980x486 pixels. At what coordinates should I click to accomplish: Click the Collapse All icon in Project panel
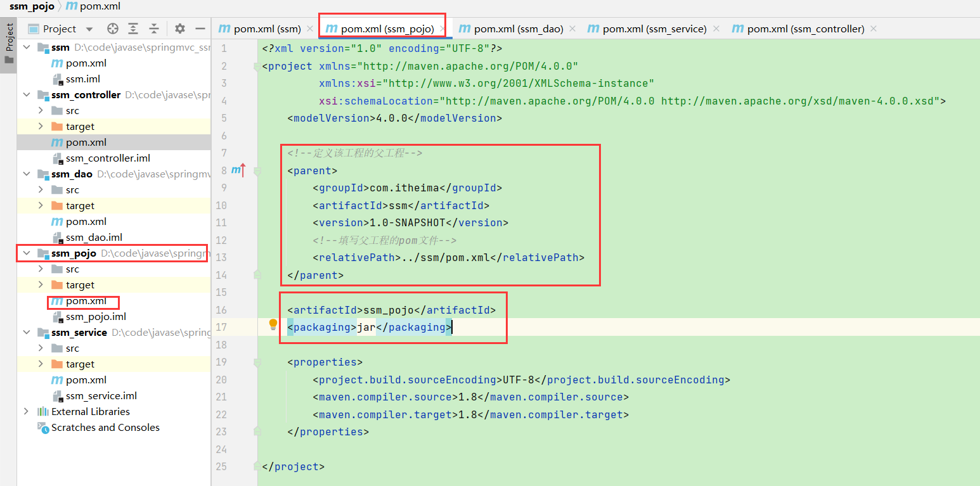[x=154, y=29]
